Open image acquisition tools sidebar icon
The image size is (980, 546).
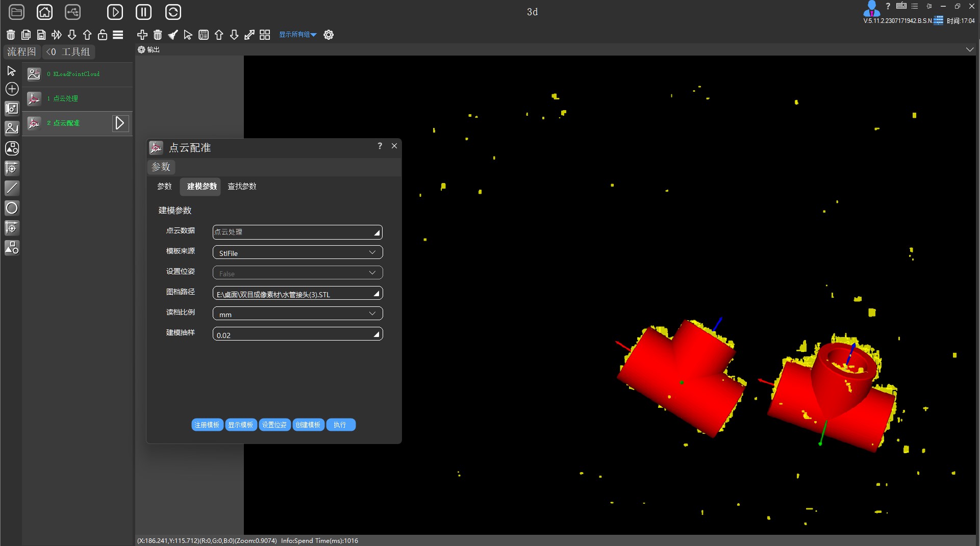point(12,108)
